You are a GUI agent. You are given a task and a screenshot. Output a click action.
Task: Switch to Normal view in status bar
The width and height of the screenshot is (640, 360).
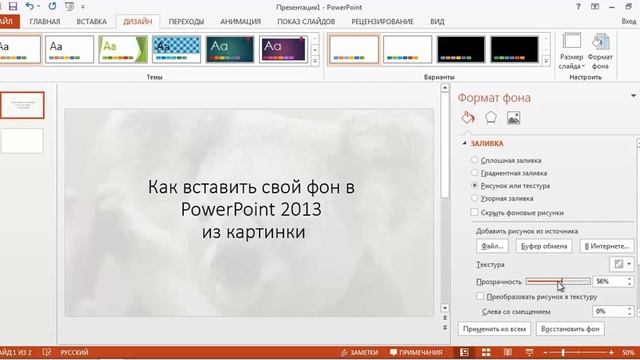(x=464, y=352)
